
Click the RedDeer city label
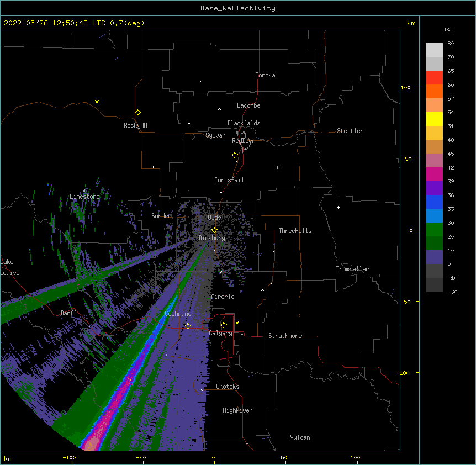[243, 141]
